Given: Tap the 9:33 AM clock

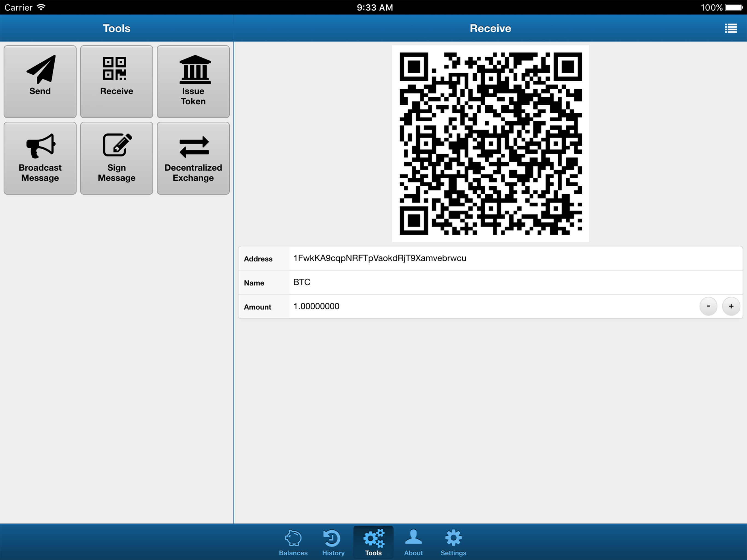Looking at the screenshot, I should [375, 7].
